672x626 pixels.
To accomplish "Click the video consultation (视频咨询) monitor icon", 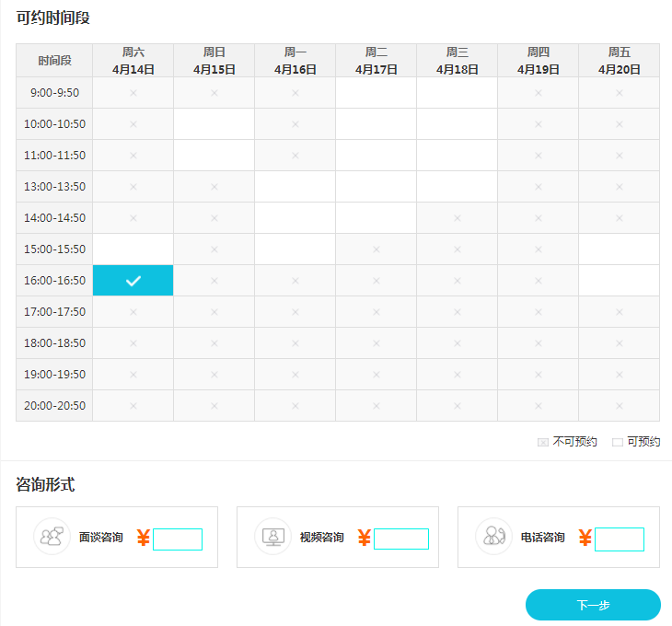I will pyautogui.click(x=273, y=537).
